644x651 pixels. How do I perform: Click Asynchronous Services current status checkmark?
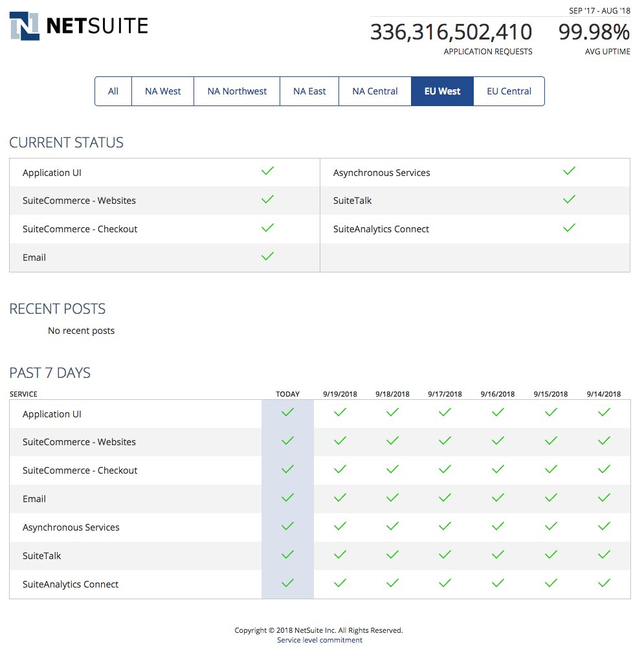click(570, 171)
